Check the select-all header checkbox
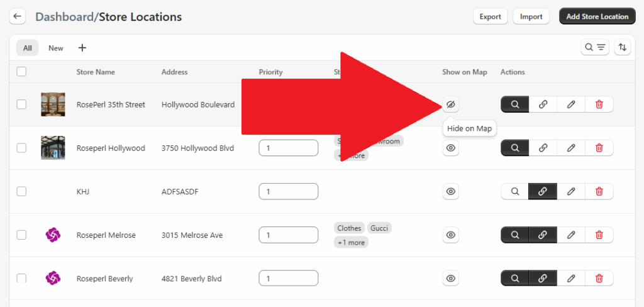The width and height of the screenshot is (644, 307). (21, 72)
